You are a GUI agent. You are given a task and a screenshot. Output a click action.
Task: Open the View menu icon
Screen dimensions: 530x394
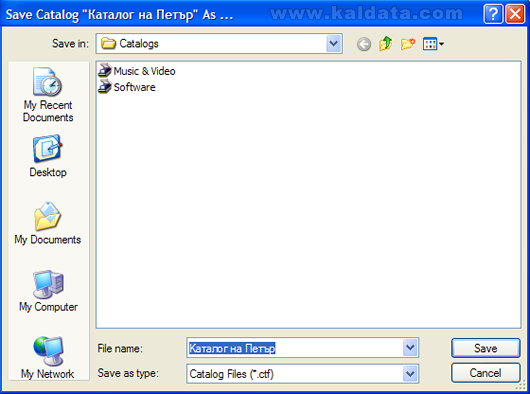click(x=433, y=44)
